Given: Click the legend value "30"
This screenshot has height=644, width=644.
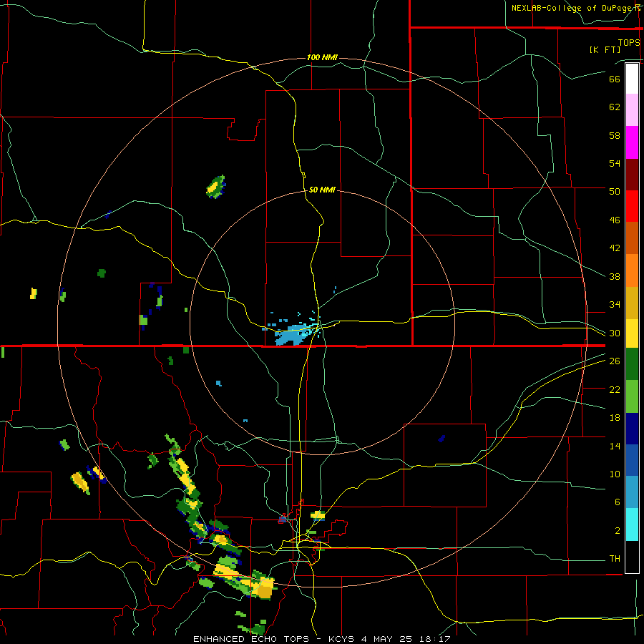Looking at the screenshot, I should coord(615,333).
